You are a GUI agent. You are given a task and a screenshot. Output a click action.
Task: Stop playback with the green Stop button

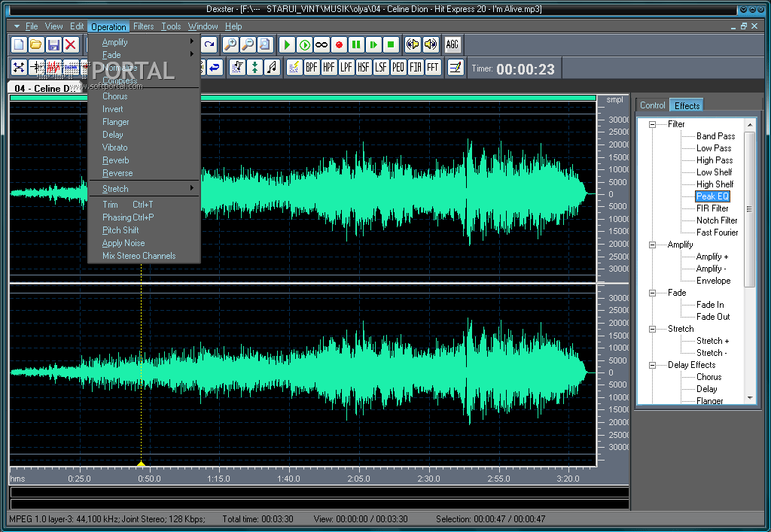(x=391, y=44)
